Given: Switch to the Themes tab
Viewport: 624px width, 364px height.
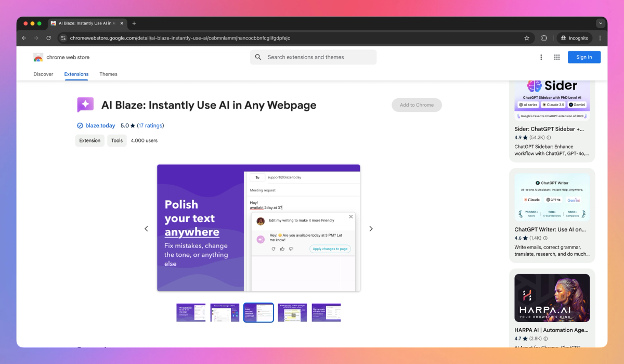Looking at the screenshot, I should tap(108, 74).
